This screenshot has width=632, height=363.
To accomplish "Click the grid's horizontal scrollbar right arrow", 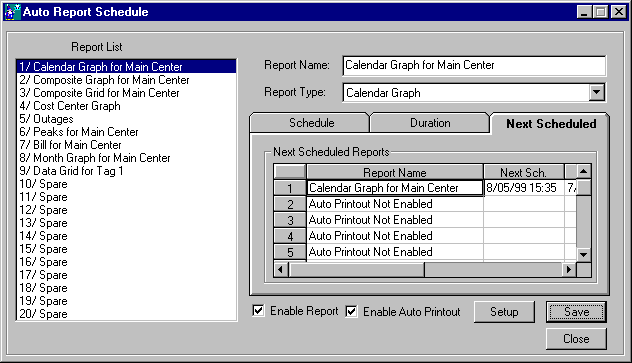I will pos(569,269).
